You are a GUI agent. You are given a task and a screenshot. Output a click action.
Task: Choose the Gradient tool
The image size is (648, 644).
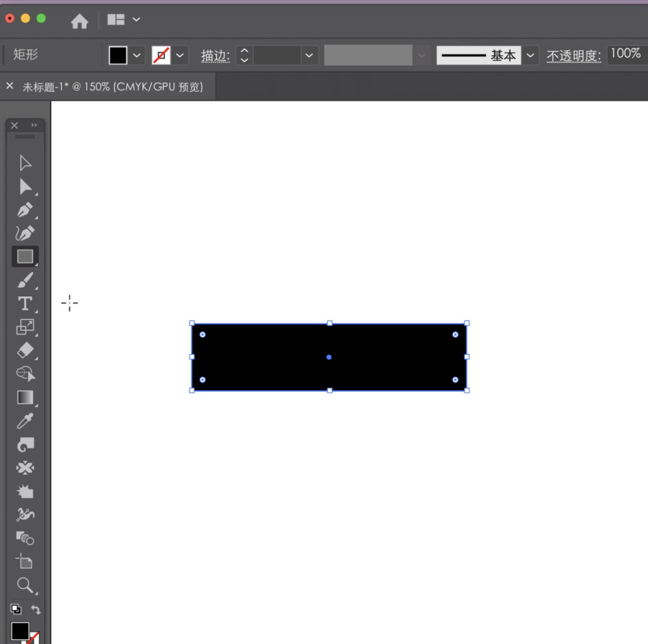(x=25, y=397)
